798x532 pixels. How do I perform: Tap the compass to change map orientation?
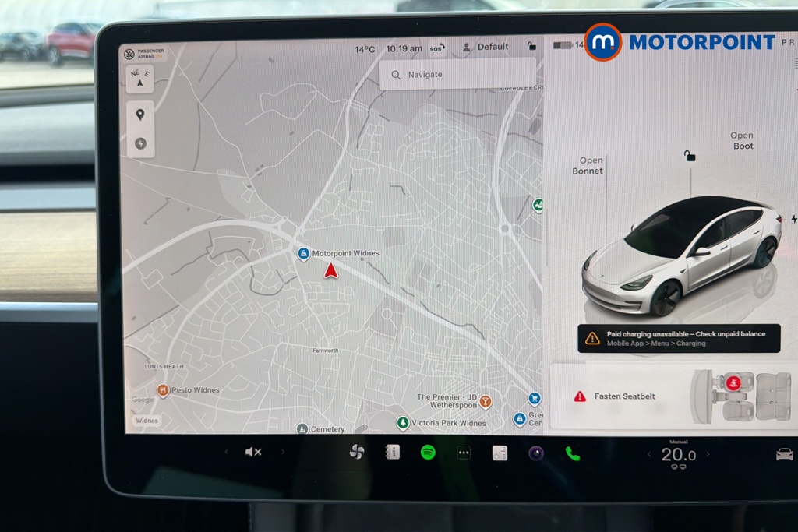point(139,78)
